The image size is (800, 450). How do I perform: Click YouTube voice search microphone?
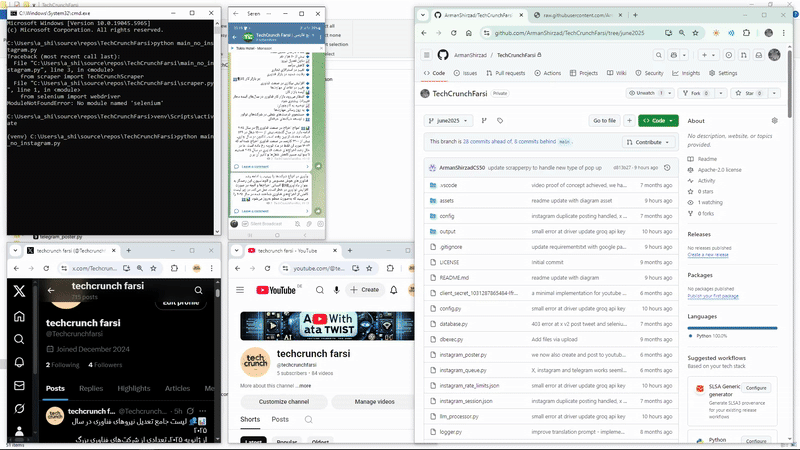click(337, 289)
